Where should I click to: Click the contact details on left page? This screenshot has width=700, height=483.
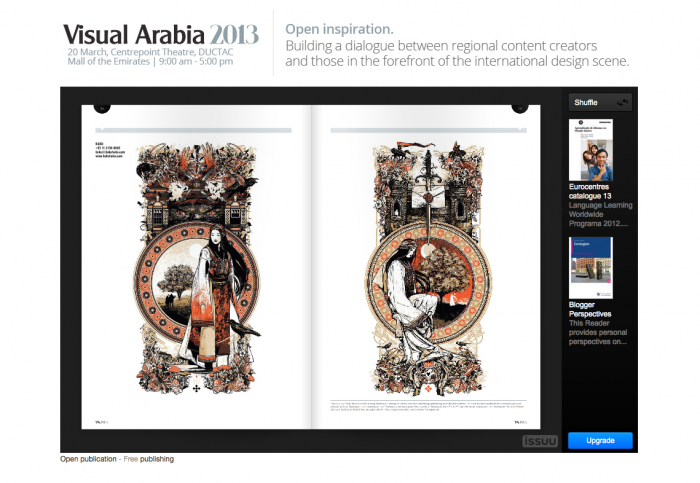click(107, 150)
